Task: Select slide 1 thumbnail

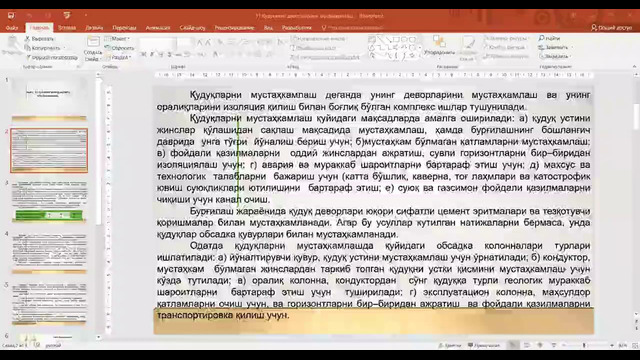Action: click(x=49, y=99)
